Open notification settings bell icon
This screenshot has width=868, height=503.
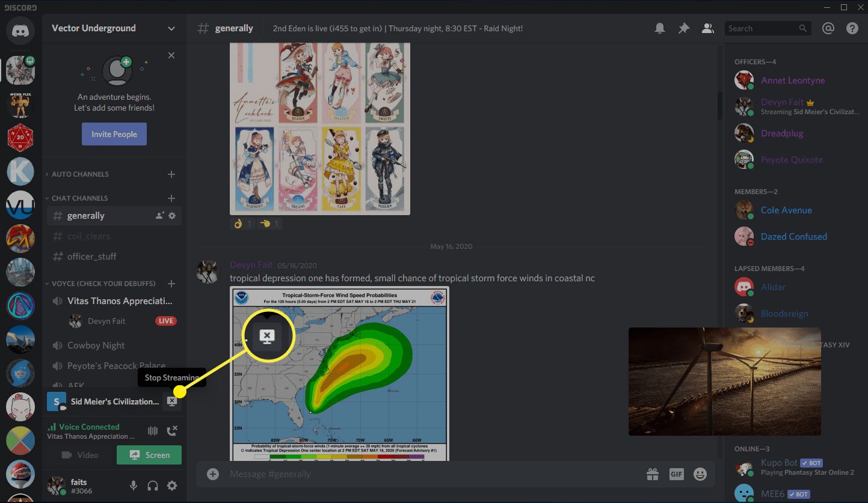[660, 28]
